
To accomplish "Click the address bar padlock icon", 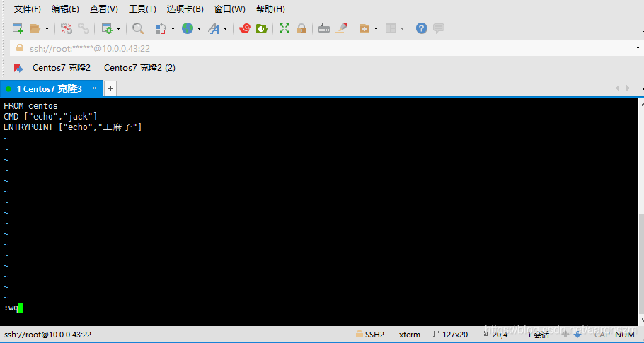I will pos(19,48).
